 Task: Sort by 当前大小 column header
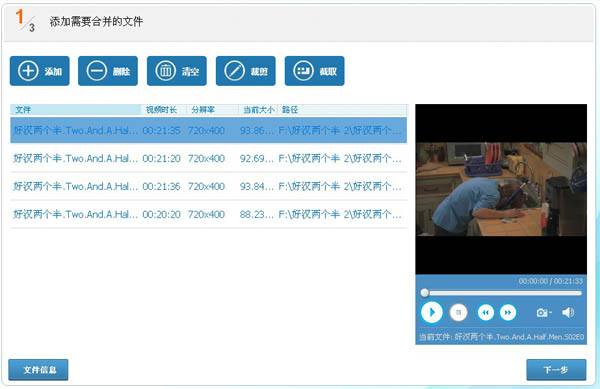pos(258,110)
